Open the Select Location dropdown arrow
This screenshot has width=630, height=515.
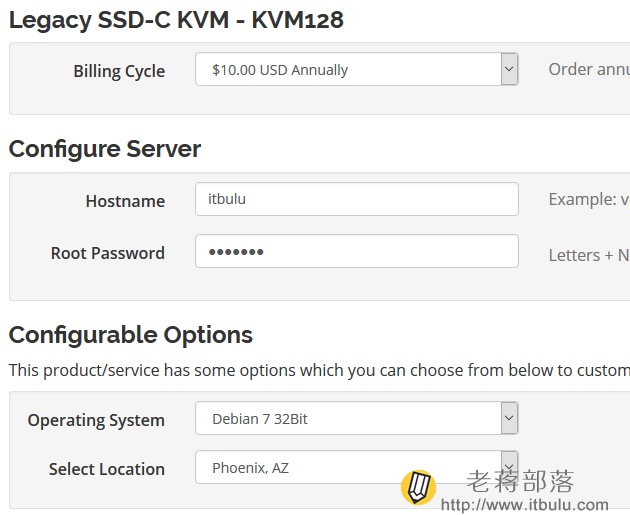(x=509, y=467)
